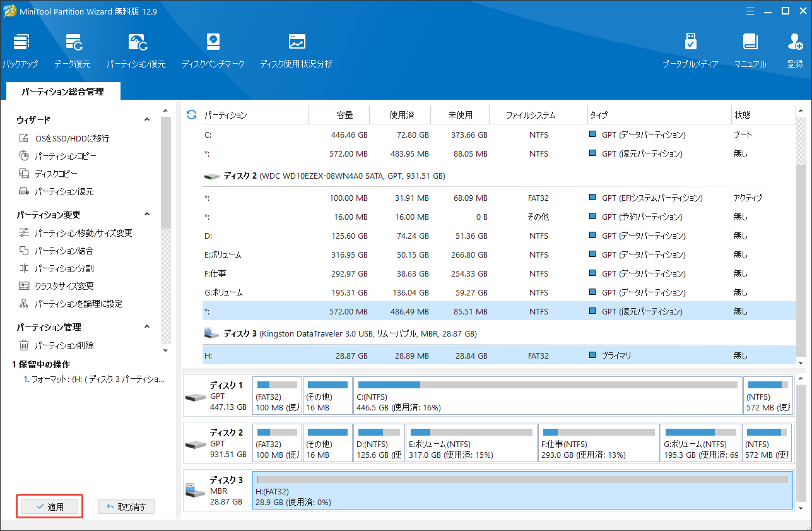The width and height of the screenshot is (812, 531).
Task: Click ディスク 2 header row in list
Action: (x=498, y=176)
